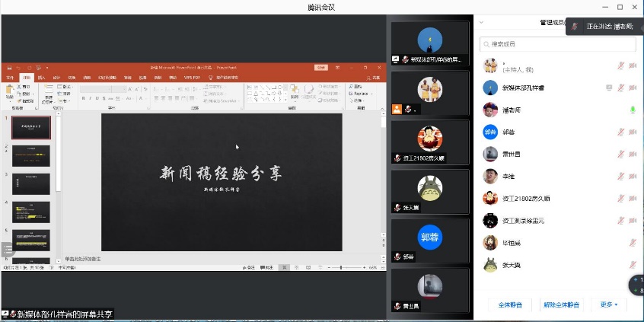This screenshot has width=644, height=322.
Task: Click screen-share icon beside 新媒体部孔祥睿
Action: click(x=608, y=88)
